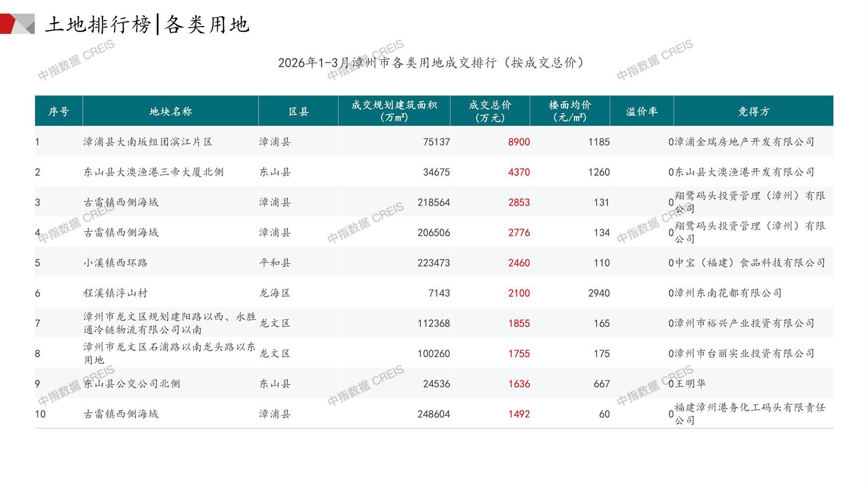The height and width of the screenshot is (488, 868).
Task: Click the slide title 土地排行榜|各类用地
Action: click(147, 24)
